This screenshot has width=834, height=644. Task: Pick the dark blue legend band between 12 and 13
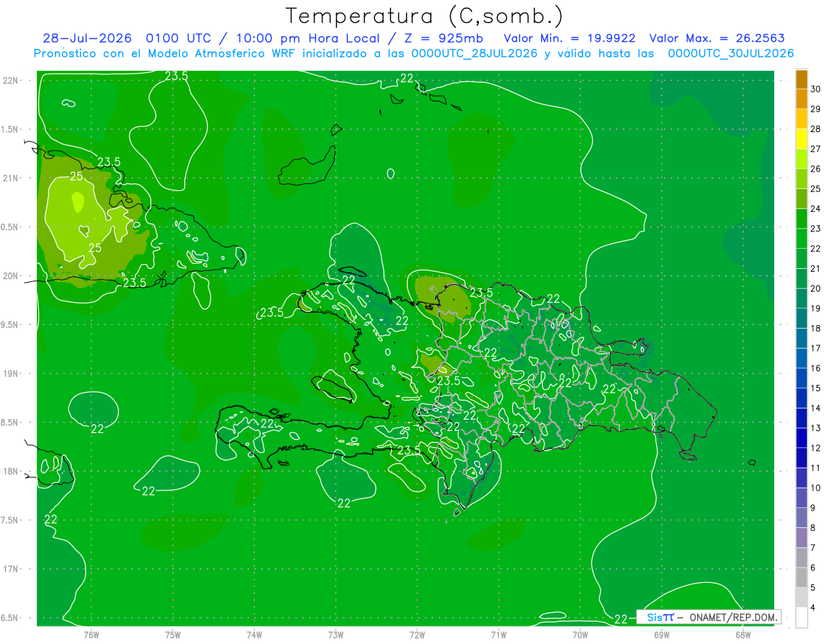[801, 438]
